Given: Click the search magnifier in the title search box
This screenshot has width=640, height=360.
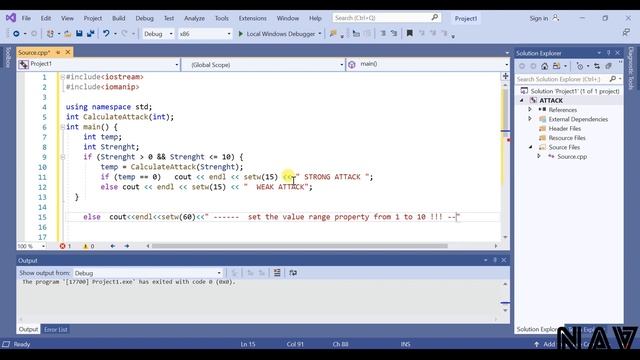Looking at the screenshot, I should click(x=435, y=18).
